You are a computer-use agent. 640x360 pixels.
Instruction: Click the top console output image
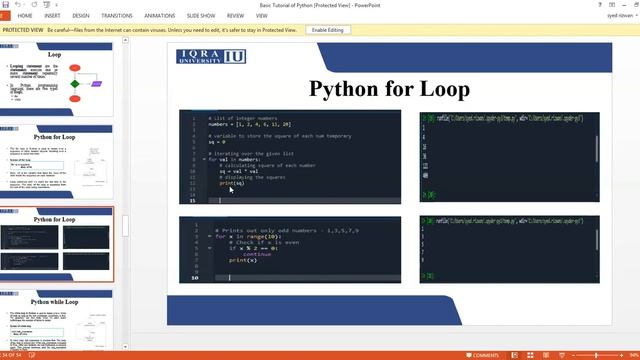[x=509, y=157]
